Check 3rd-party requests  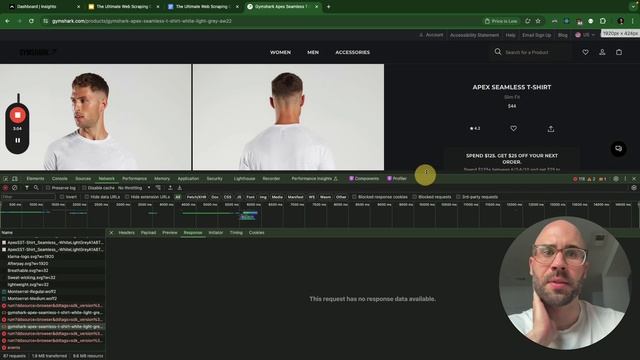(x=458, y=197)
